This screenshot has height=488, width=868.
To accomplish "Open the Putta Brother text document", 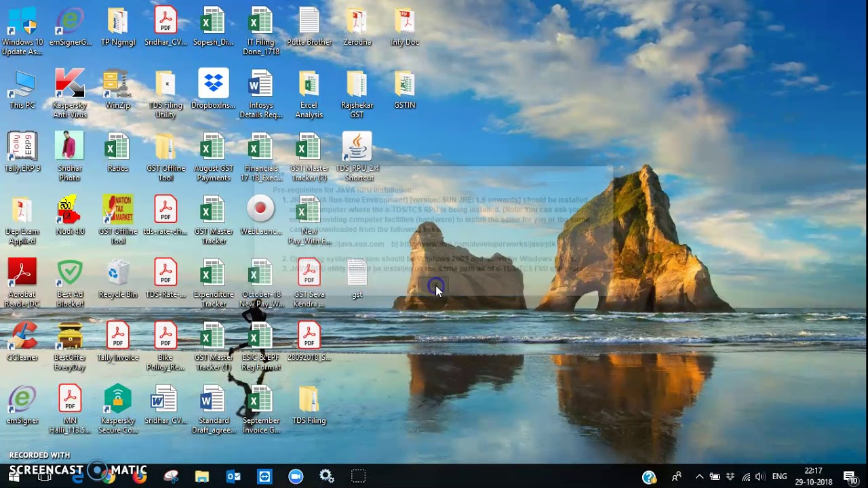I will tap(309, 26).
